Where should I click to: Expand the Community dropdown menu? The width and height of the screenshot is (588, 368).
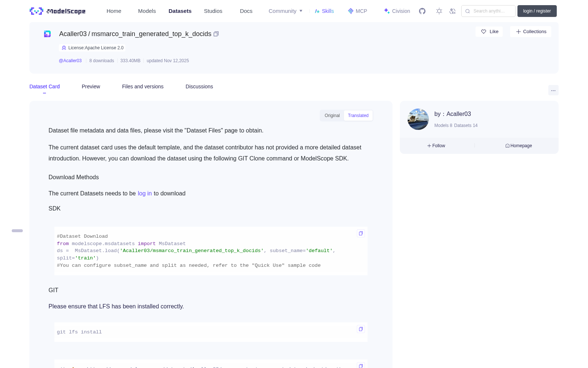tap(286, 11)
